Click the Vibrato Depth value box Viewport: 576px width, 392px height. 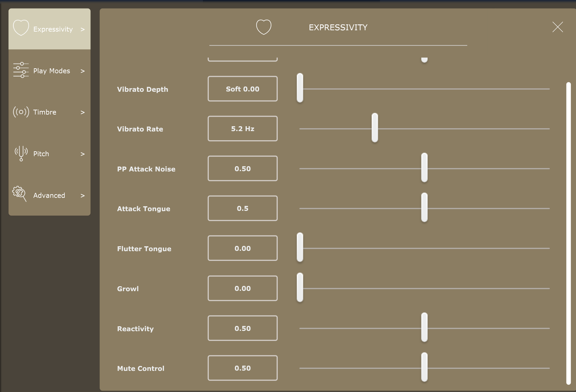[x=243, y=89]
